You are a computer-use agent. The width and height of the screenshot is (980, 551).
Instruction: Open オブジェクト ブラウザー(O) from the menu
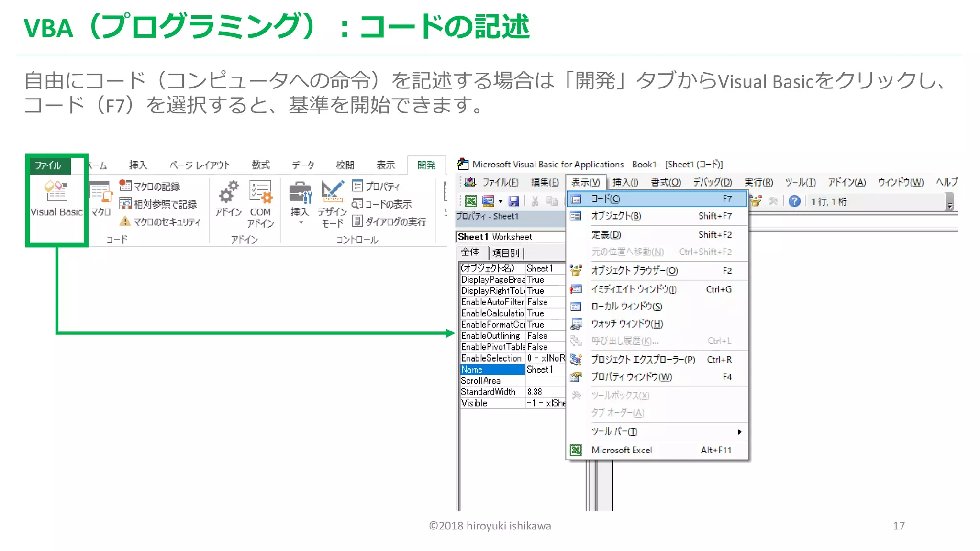click(x=657, y=271)
